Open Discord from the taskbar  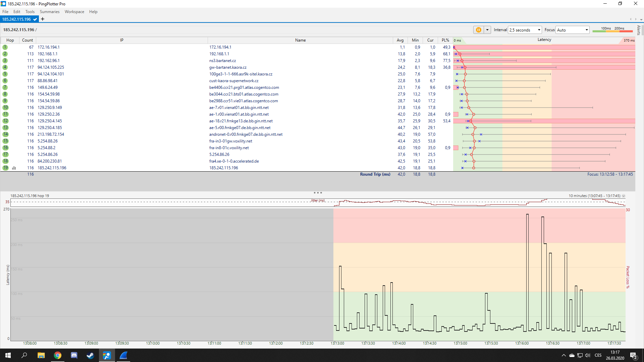pyautogui.click(x=74, y=355)
